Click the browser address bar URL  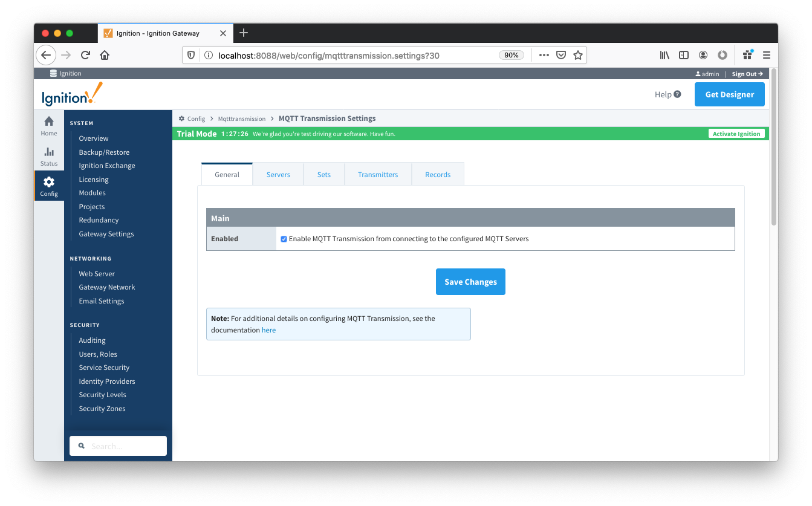click(329, 55)
